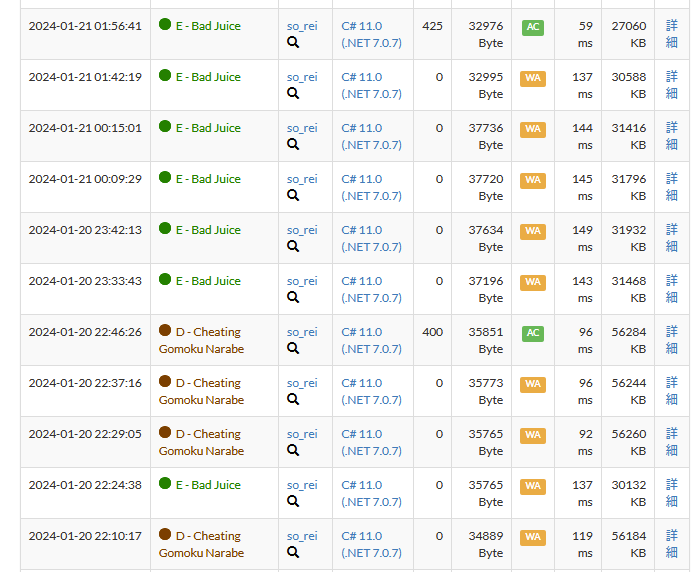
Task: Click the AC badge in the 22:46:26 row
Action: 533,333
